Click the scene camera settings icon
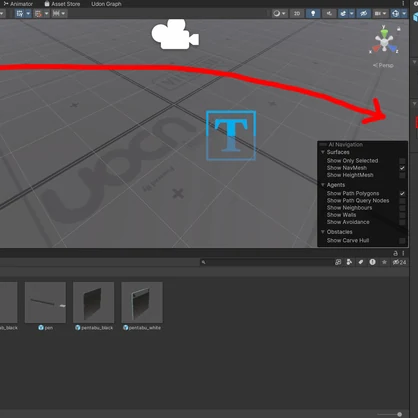 (x=378, y=14)
